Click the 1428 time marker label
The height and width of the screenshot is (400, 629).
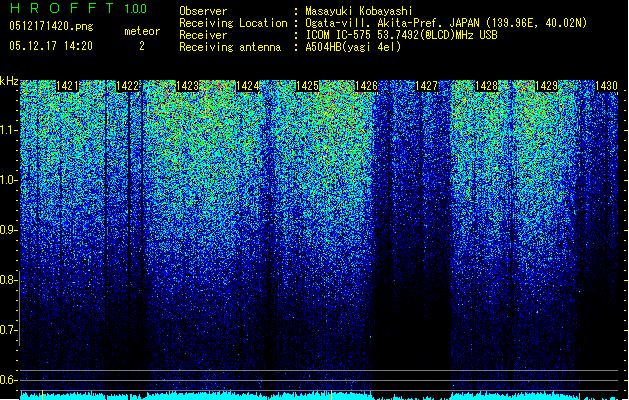486,86
